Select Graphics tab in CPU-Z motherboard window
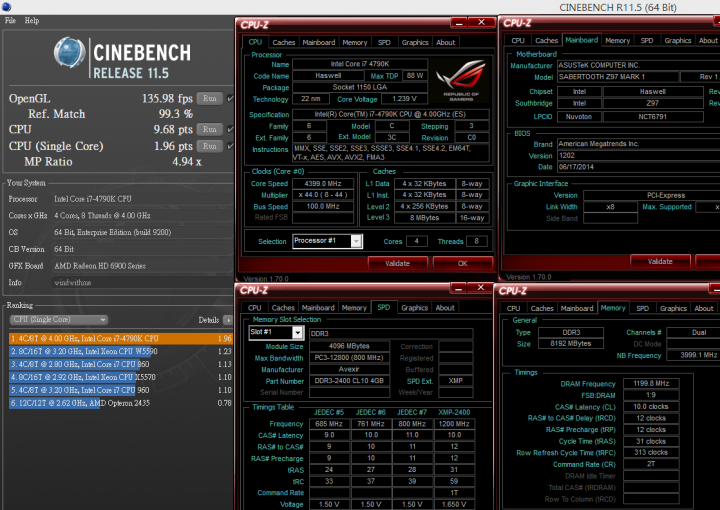Image resolution: width=720 pixels, height=510 pixels. tap(678, 40)
